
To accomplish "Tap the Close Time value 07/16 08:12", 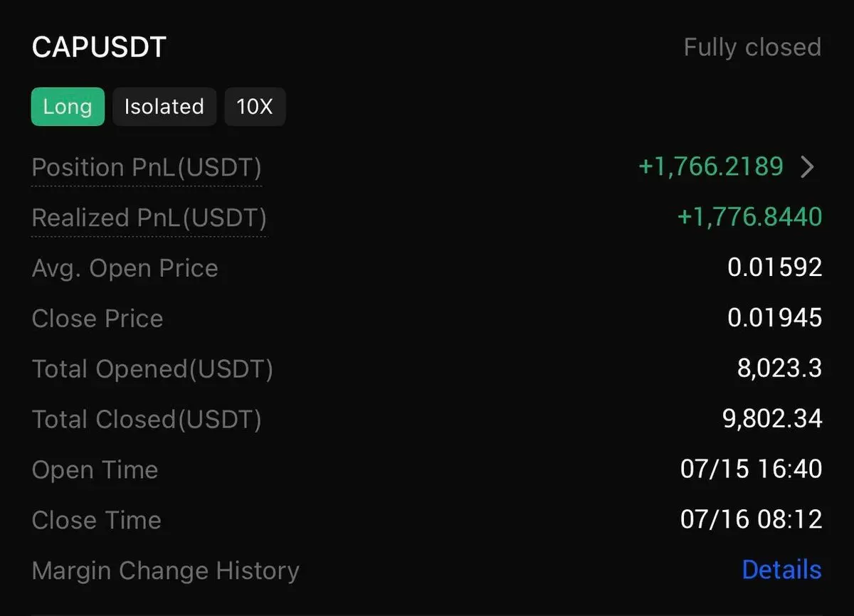I will pos(752,519).
